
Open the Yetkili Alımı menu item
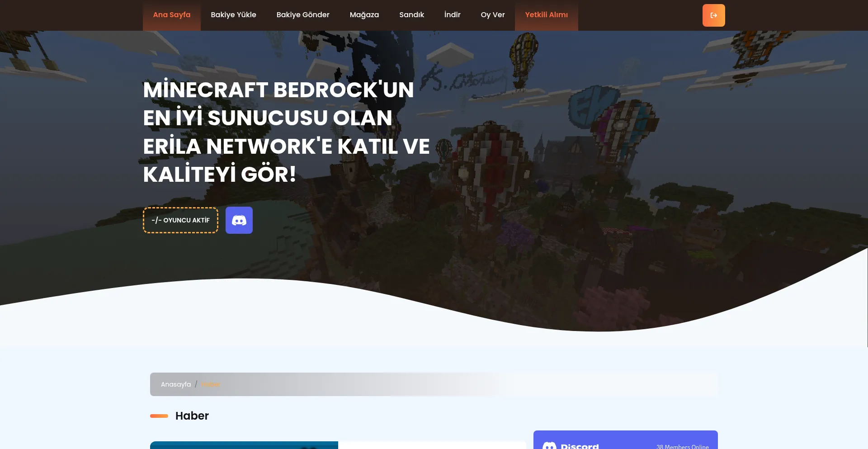(x=546, y=15)
